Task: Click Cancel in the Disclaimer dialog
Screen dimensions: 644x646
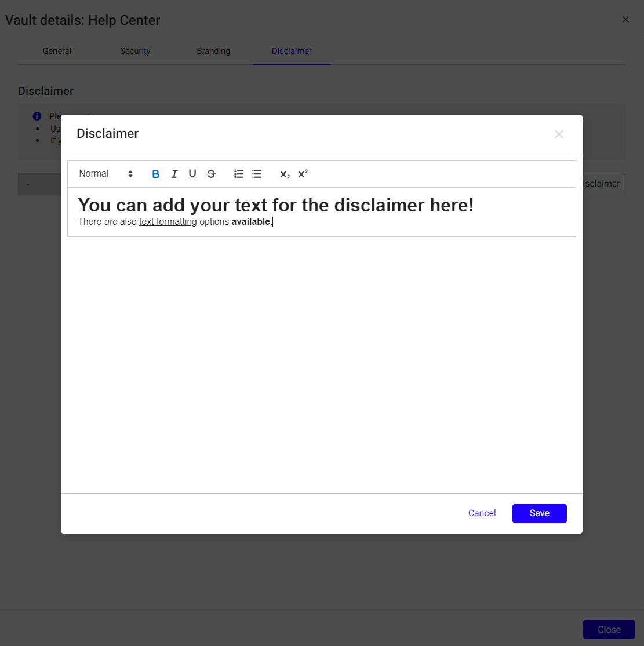Action: (482, 513)
